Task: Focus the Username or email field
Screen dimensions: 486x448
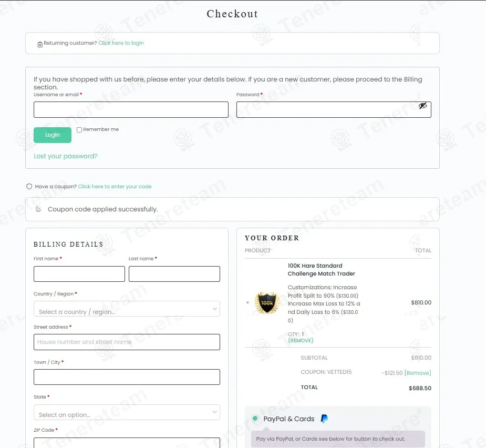Action: pos(131,110)
